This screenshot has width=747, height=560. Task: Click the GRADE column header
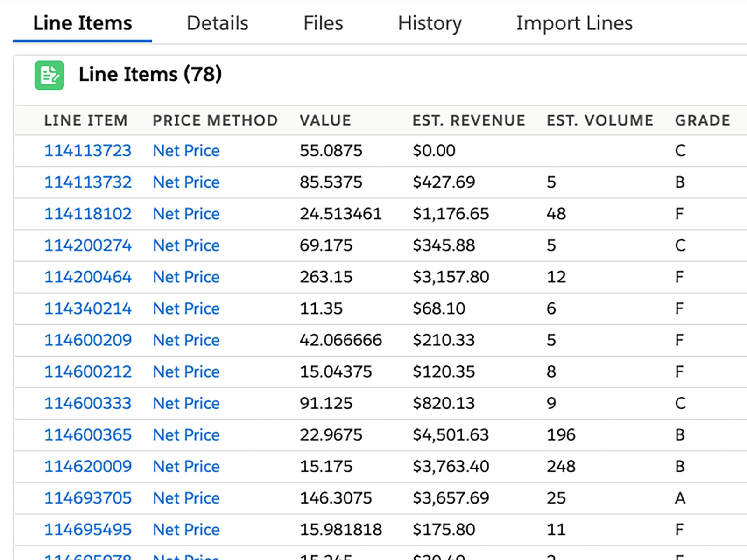click(703, 120)
